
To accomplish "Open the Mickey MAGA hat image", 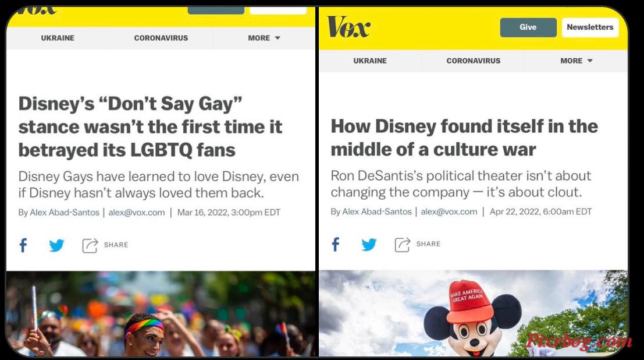I will tap(473, 313).
